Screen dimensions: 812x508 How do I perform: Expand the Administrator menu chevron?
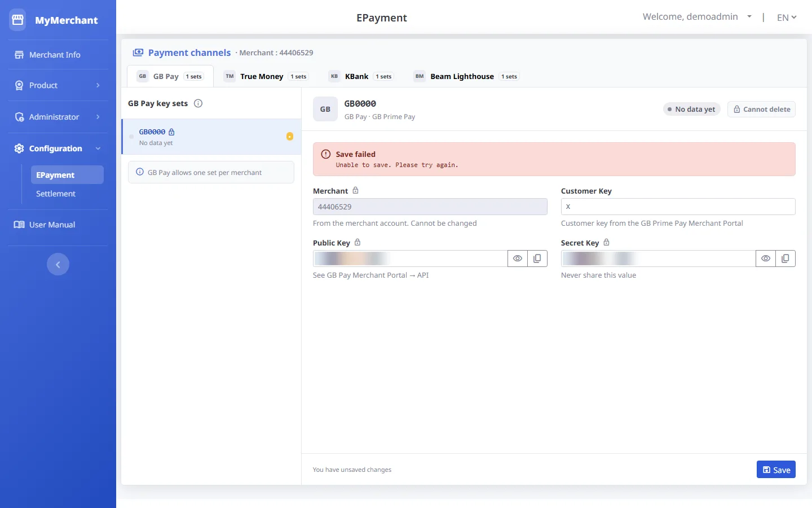coord(98,117)
